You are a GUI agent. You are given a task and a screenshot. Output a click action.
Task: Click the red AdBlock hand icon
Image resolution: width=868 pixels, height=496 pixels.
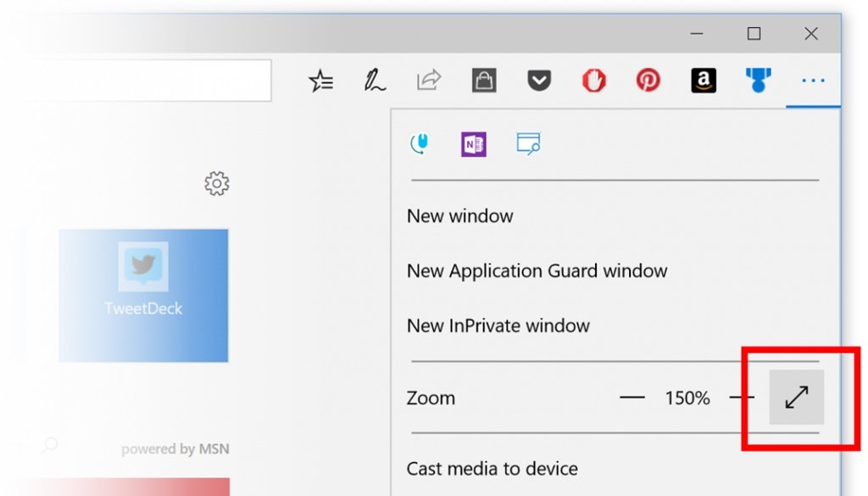pyautogui.click(x=593, y=81)
